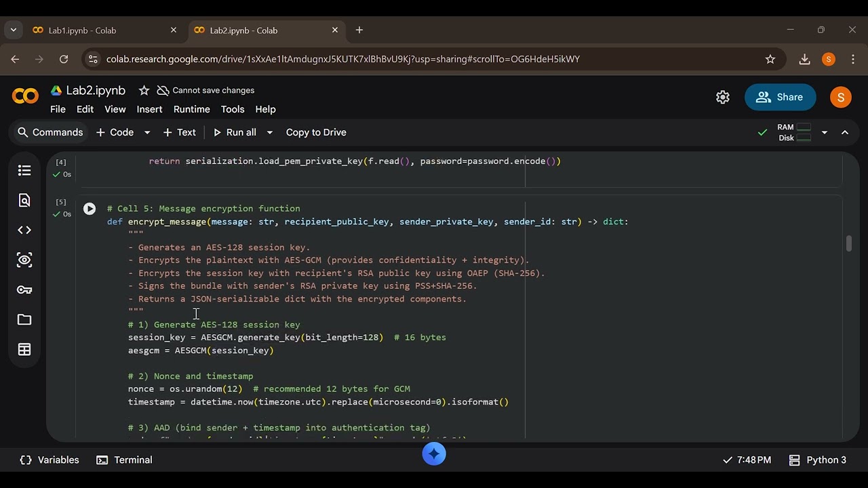Click the Lab2.ipynb notebook title
The width and height of the screenshot is (868, 488).
[96, 90]
